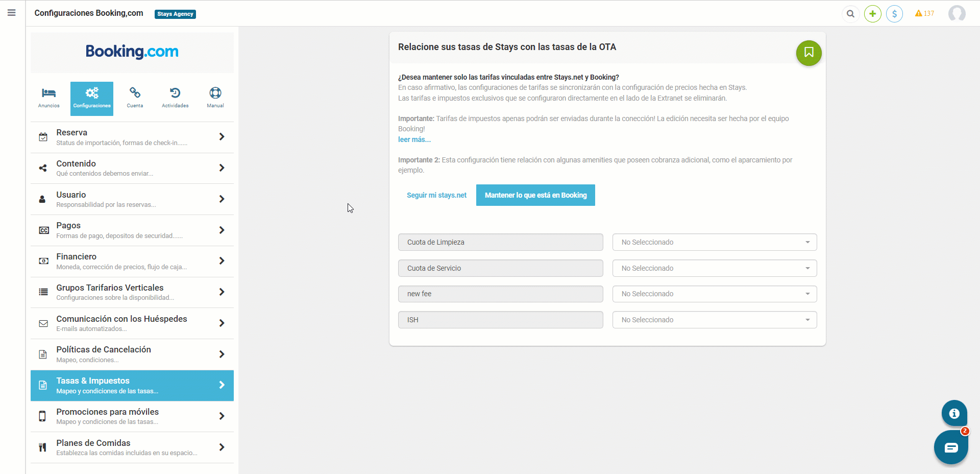Viewport: 980px width, 474px height.
Task: Click the Pagos credit card icon
Action: (44, 230)
